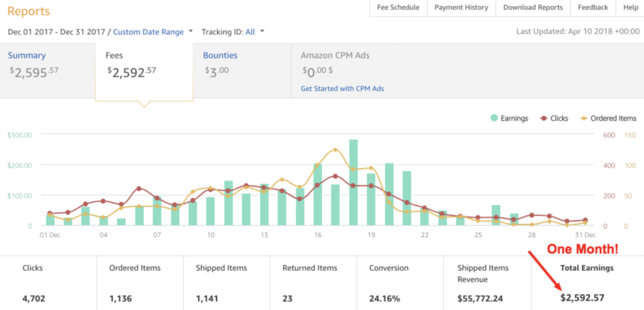Click the red Clicks legend marker

(544, 118)
